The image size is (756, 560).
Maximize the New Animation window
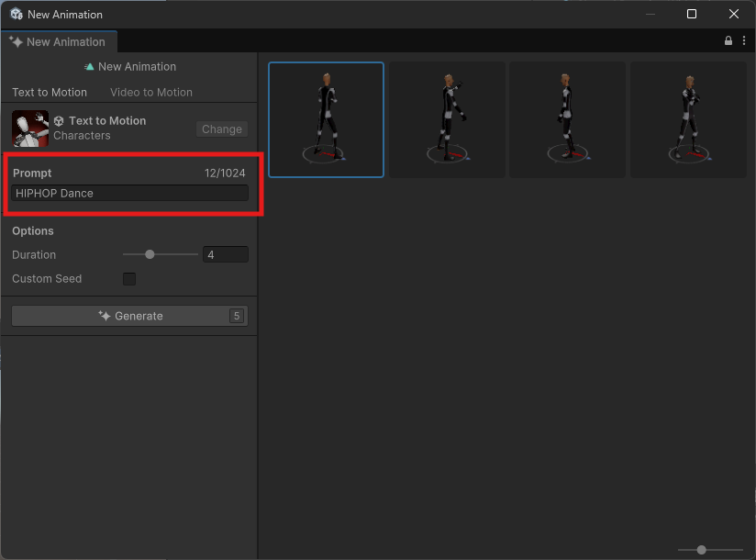tap(692, 14)
